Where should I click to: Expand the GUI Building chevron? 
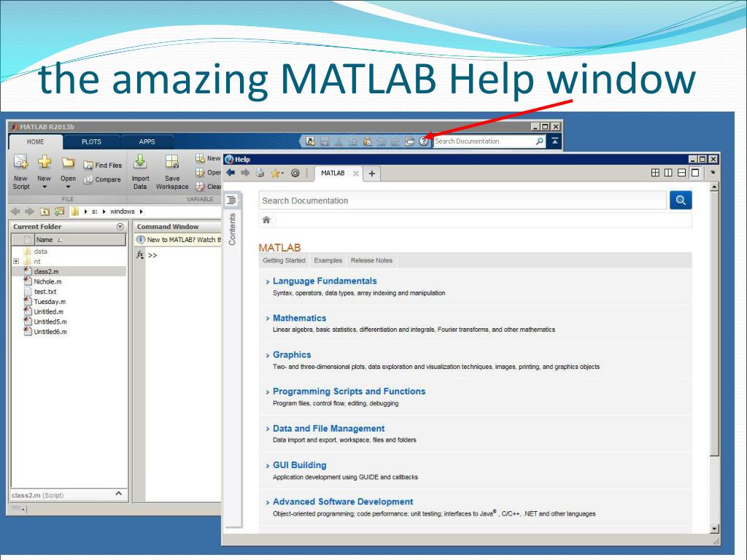[x=267, y=466]
